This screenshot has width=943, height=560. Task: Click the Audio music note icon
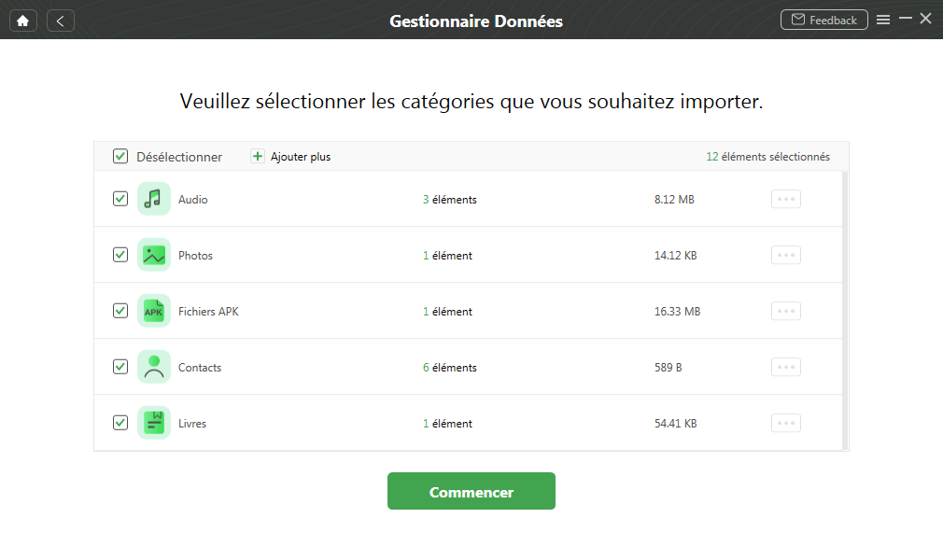154,199
